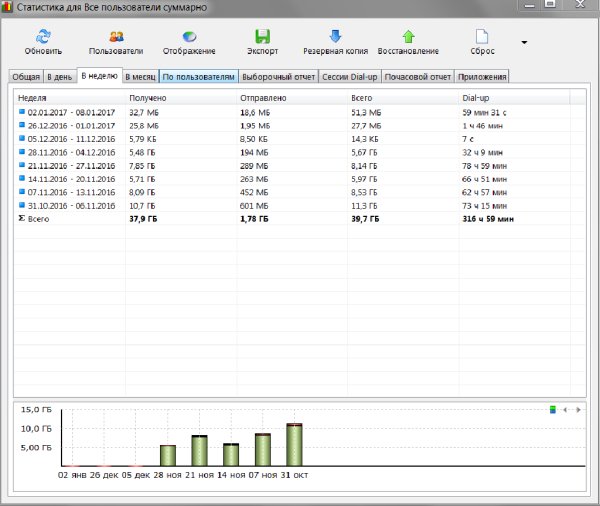Click the 28 ноя chart bar
Viewport: 600px width, 506px height.
tap(168, 455)
